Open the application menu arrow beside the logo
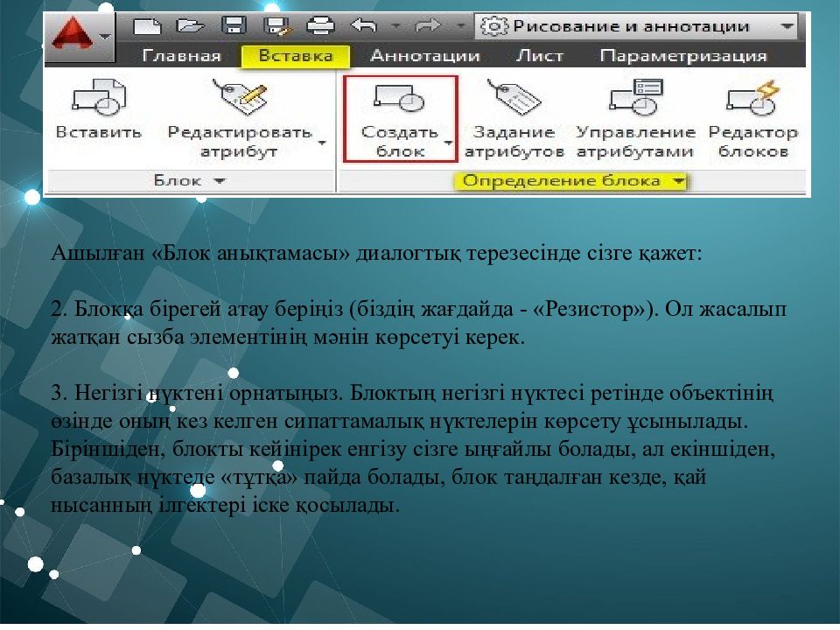The height and width of the screenshot is (630, 840). (105, 37)
